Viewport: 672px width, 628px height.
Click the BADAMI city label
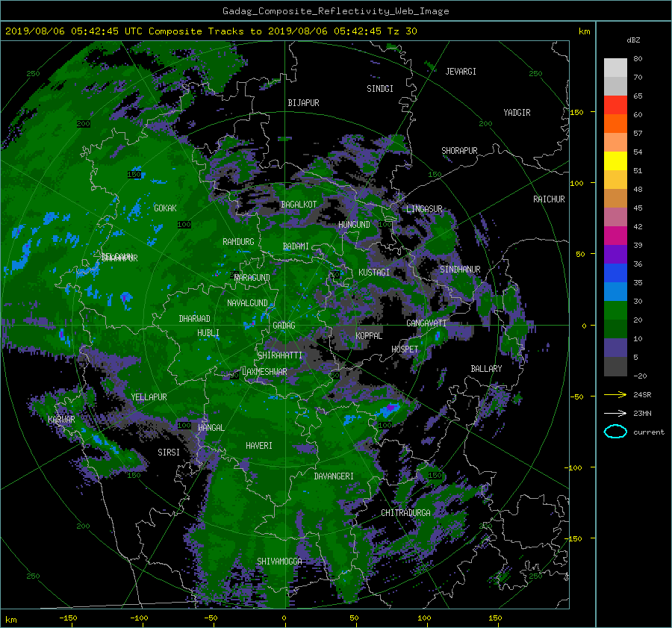point(296,246)
